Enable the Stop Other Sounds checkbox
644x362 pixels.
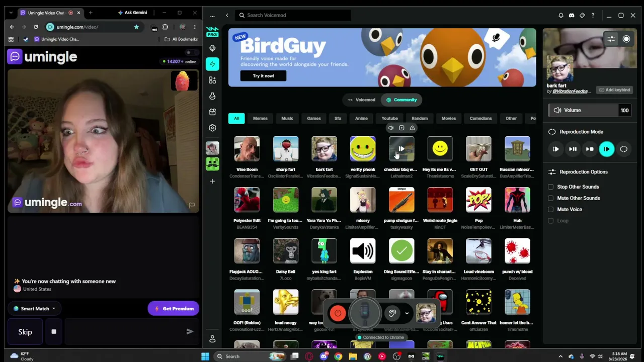[x=550, y=187]
